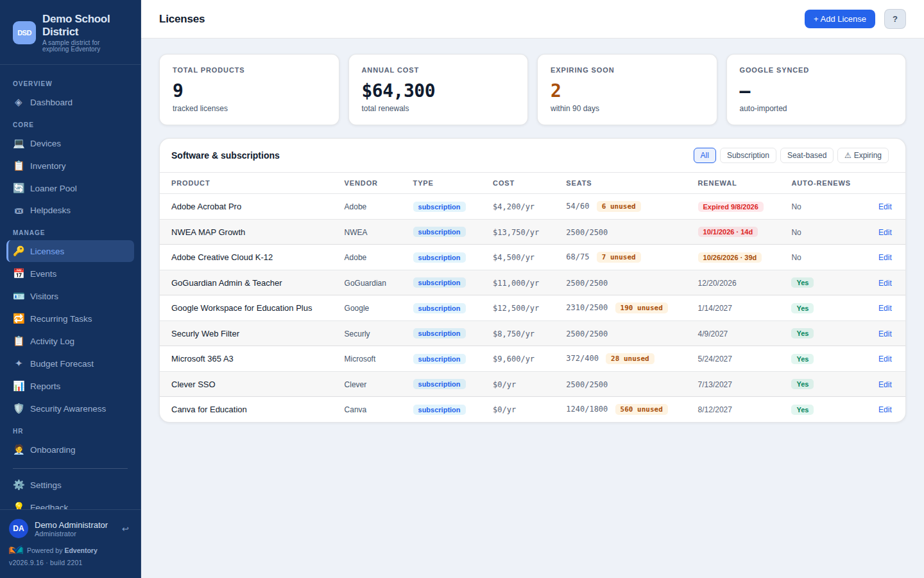Screen dimensions: 924x578
Task: Click the DA user avatar
Action: [x=19, y=529]
